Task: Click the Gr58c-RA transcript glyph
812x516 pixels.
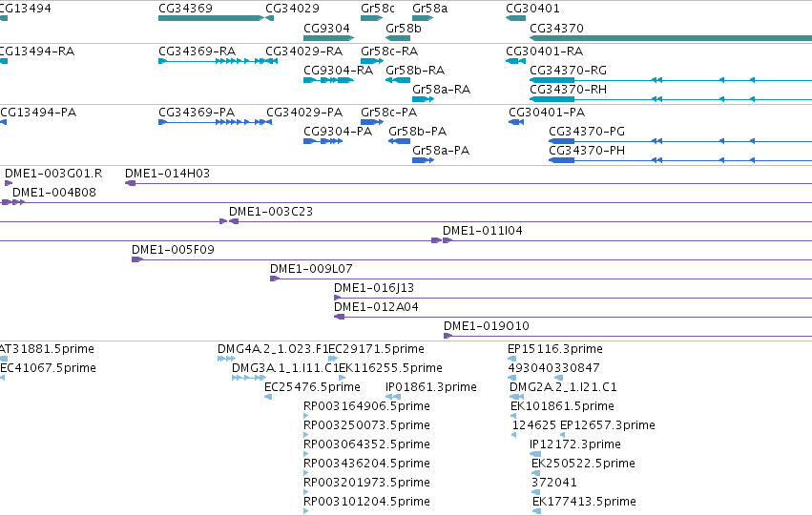Action: (x=372, y=61)
